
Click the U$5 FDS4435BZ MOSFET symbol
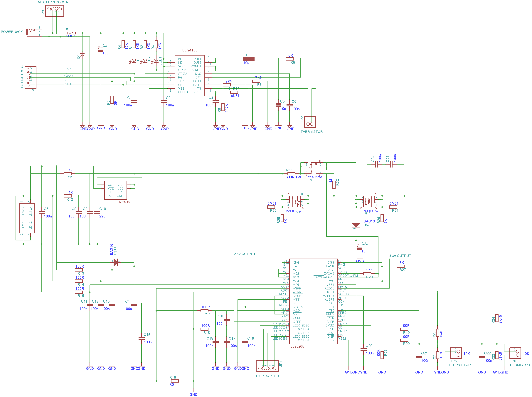tap(313, 168)
